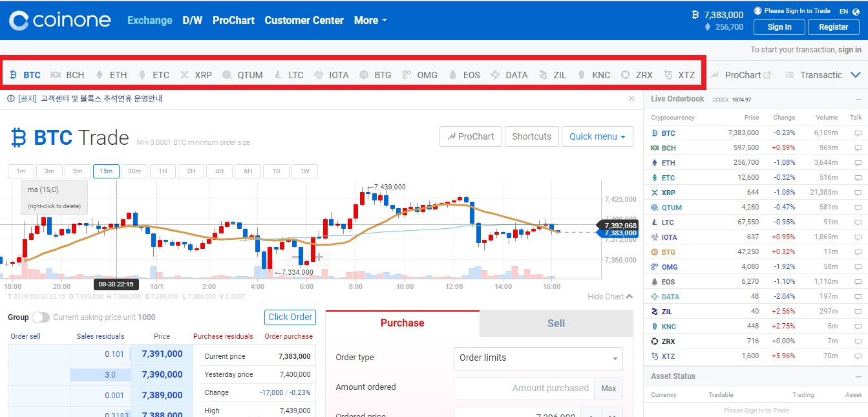The width and height of the screenshot is (868, 417).
Task: Click the Amount purchased input field
Action: [524, 389]
